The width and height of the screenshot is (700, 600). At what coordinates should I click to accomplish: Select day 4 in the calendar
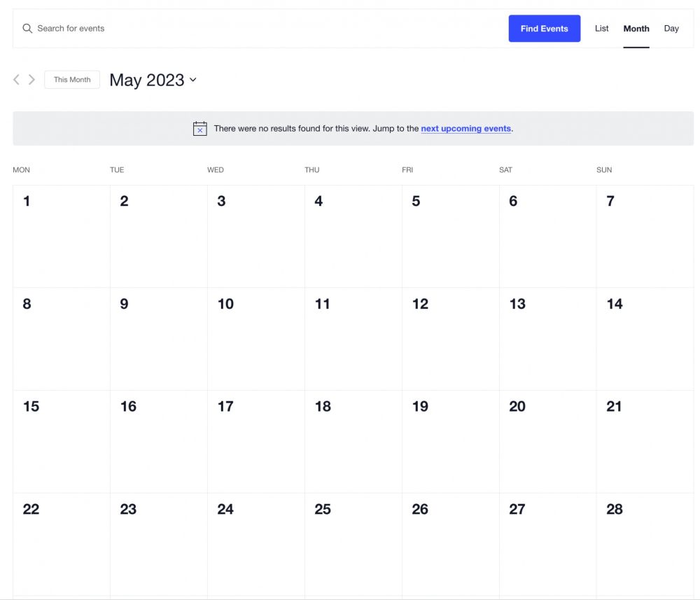click(x=318, y=202)
